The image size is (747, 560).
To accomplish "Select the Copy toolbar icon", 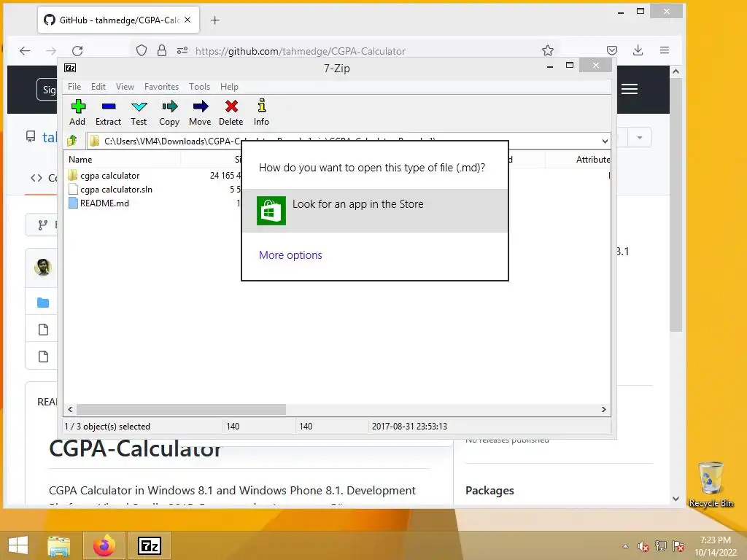I will pyautogui.click(x=169, y=112).
